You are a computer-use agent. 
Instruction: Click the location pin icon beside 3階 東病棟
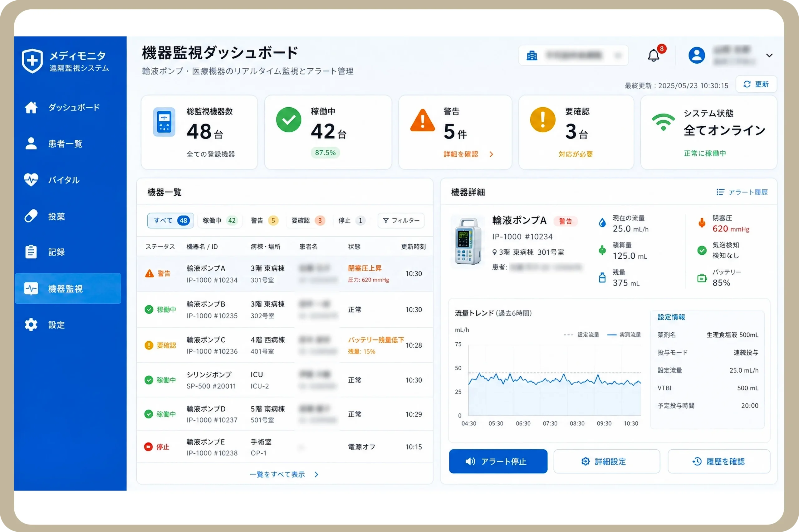point(495,252)
